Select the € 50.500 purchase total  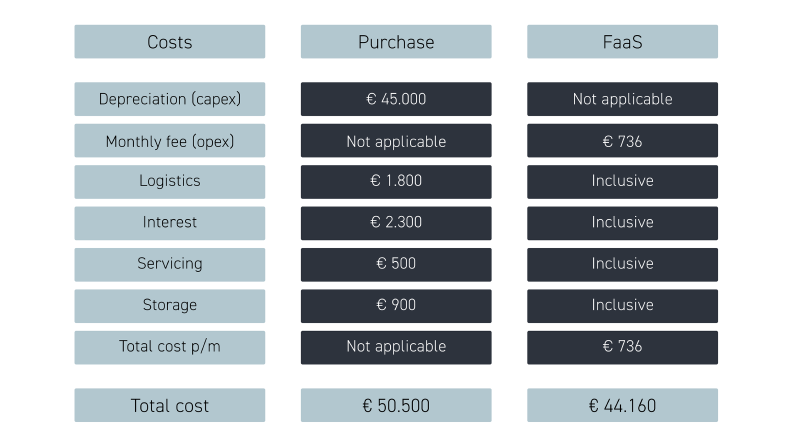point(396,405)
